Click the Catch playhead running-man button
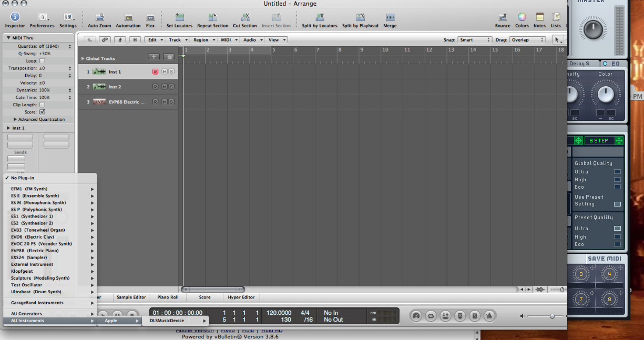The image size is (644, 340). [120, 39]
